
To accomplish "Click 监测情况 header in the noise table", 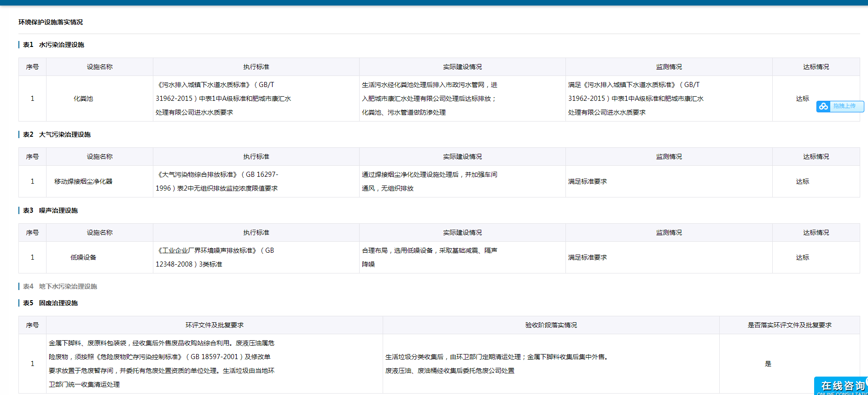I will click(669, 232).
